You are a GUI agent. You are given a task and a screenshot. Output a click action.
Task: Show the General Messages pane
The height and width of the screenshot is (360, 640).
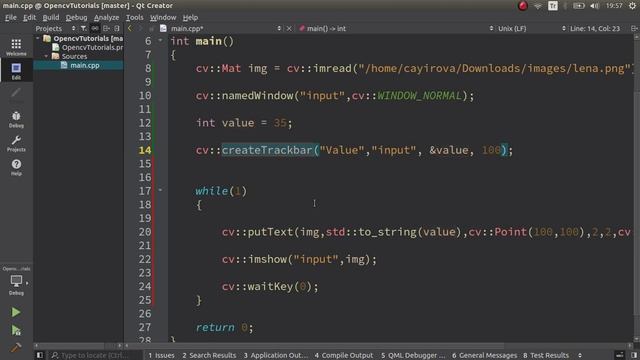click(484, 355)
